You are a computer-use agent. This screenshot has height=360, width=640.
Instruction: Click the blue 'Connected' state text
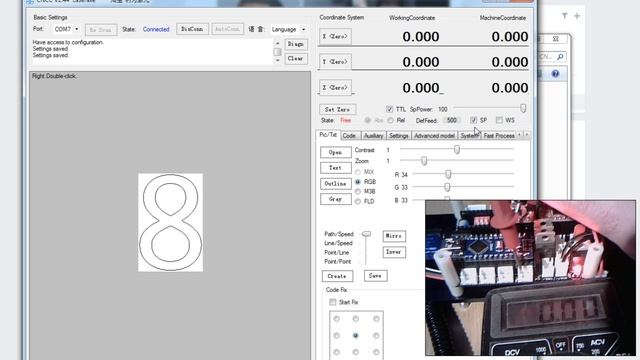click(156, 29)
